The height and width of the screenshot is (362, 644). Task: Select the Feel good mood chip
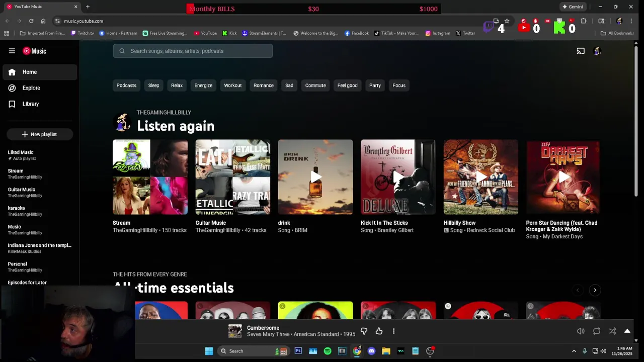pos(347,85)
